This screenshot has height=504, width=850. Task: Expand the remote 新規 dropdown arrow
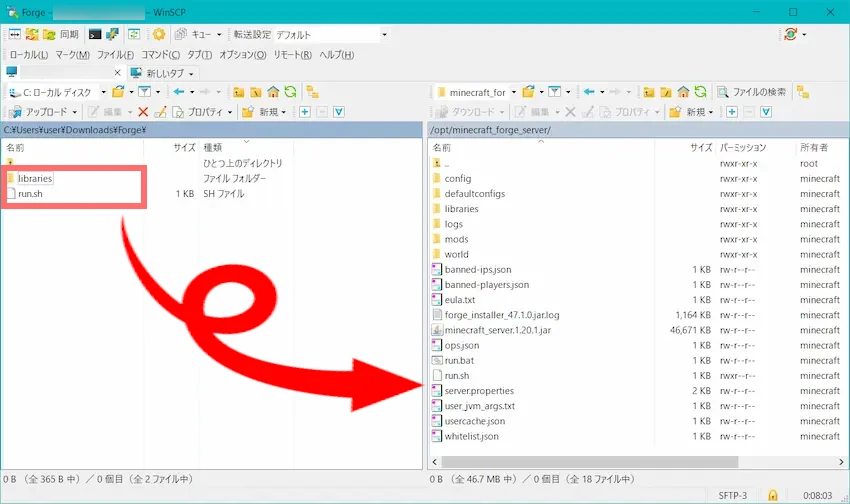[711, 112]
